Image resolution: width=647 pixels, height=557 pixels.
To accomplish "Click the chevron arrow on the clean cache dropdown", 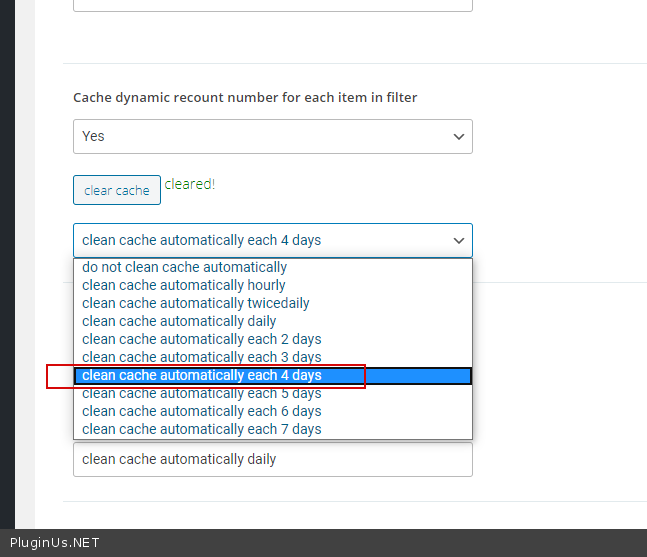I will 458,241.
